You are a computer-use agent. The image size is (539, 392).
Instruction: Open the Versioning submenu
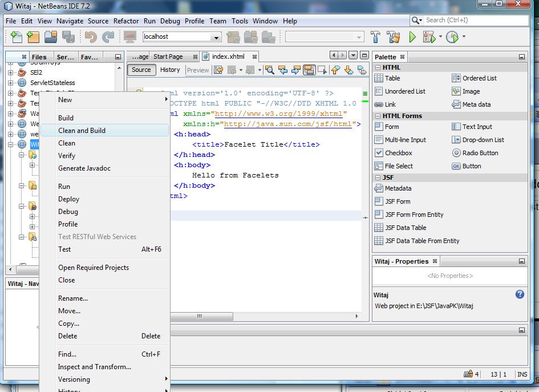tap(104, 379)
